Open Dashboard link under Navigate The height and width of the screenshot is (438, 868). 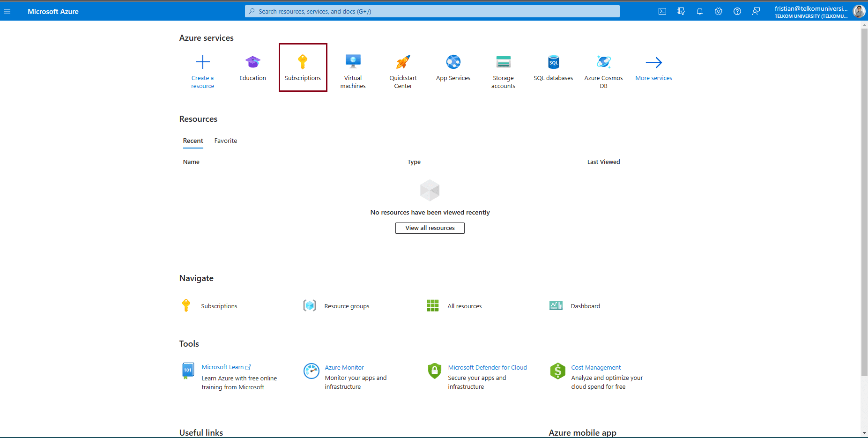tap(586, 306)
